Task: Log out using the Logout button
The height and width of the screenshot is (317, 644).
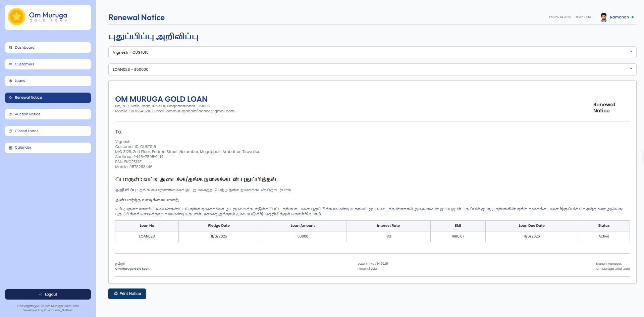Action: pyautogui.click(x=48, y=294)
